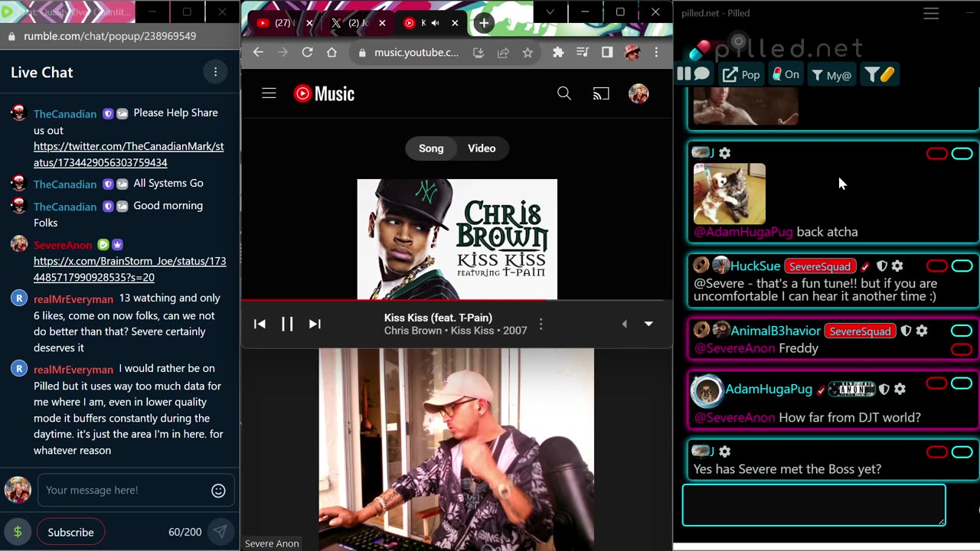The width and height of the screenshot is (980, 551).
Task: Open TheCanadian's twitter.com status link
Action: (129, 155)
